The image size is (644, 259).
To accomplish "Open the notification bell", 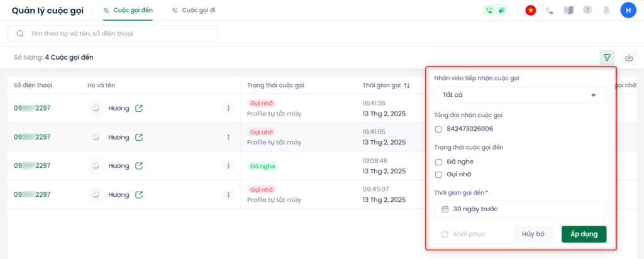I will tap(606, 10).
